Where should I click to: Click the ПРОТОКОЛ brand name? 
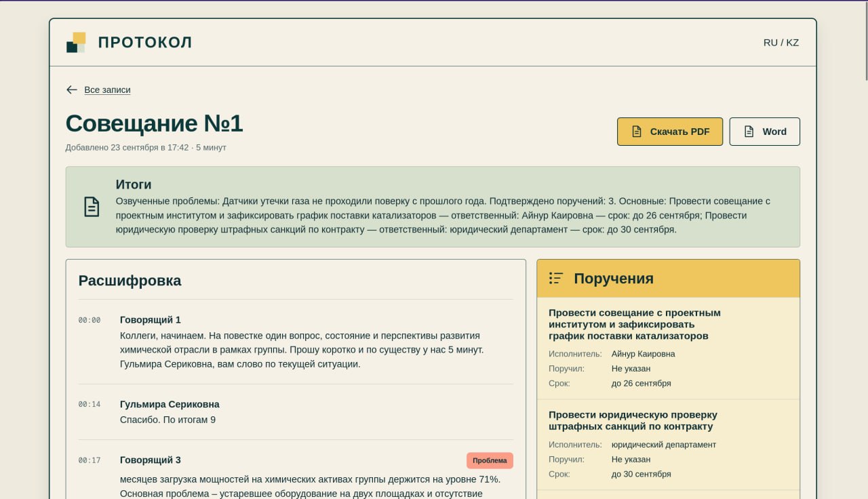tap(145, 42)
